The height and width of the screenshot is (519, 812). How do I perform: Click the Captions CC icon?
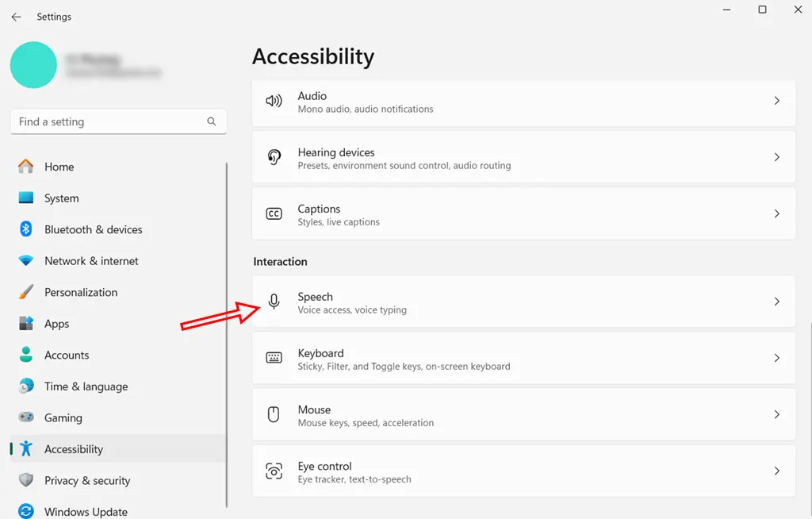(x=274, y=214)
